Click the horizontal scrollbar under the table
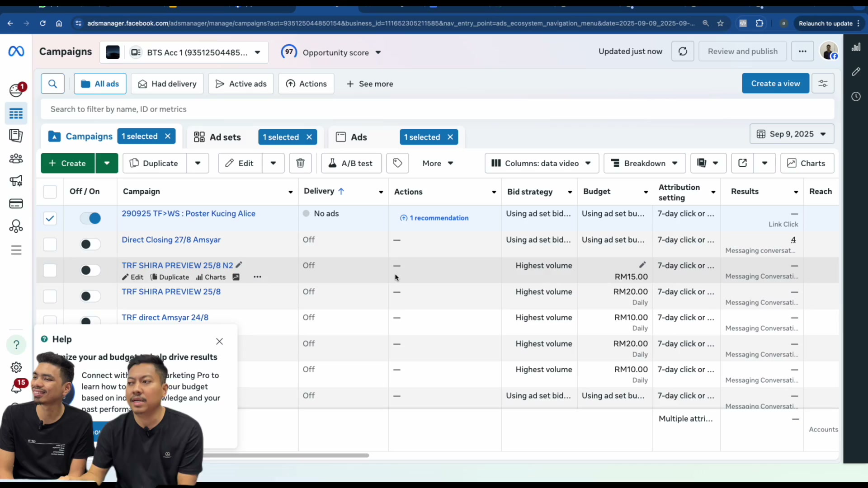The width and height of the screenshot is (868, 488). point(285,455)
